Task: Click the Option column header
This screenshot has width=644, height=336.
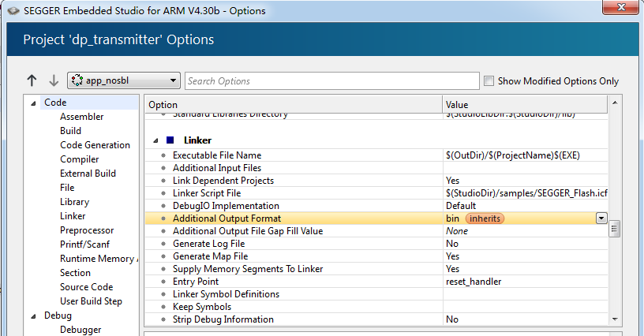Action: tap(294, 105)
